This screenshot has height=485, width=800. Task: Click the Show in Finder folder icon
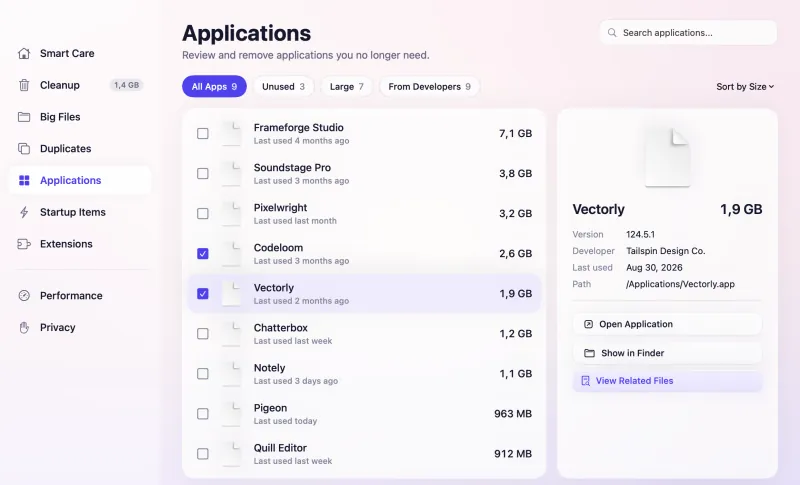click(589, 353)
